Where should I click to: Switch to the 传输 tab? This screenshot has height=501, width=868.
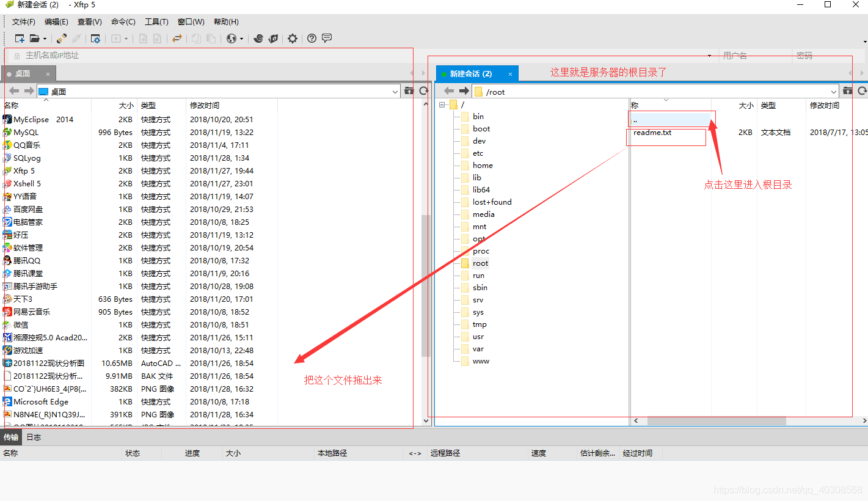tap(11, 437)
